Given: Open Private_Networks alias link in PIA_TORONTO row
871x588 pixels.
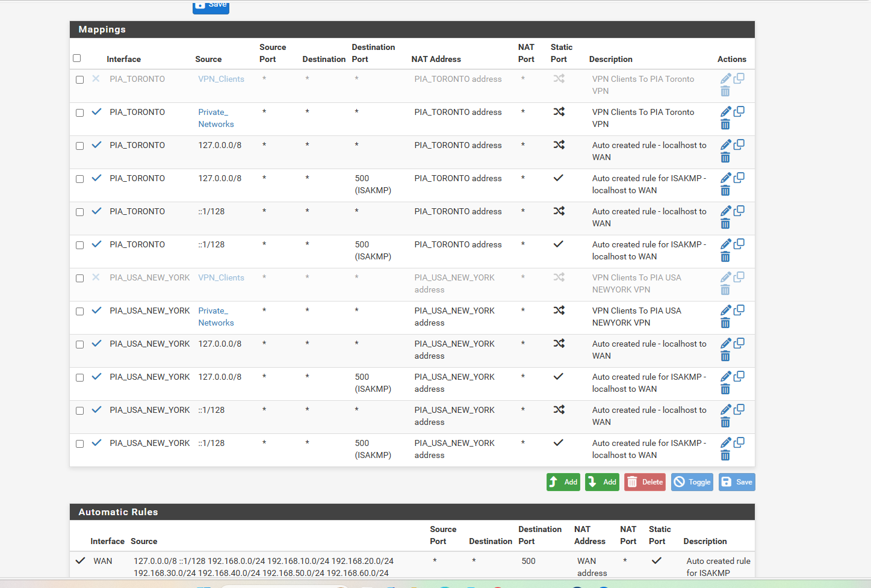Looking at the screenshot, I should point(216,118).
